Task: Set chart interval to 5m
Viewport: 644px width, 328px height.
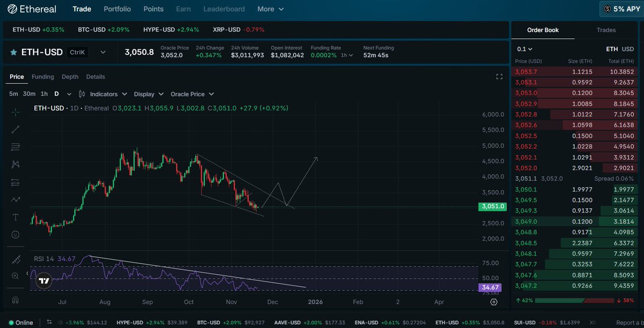Action: point(13,94)
